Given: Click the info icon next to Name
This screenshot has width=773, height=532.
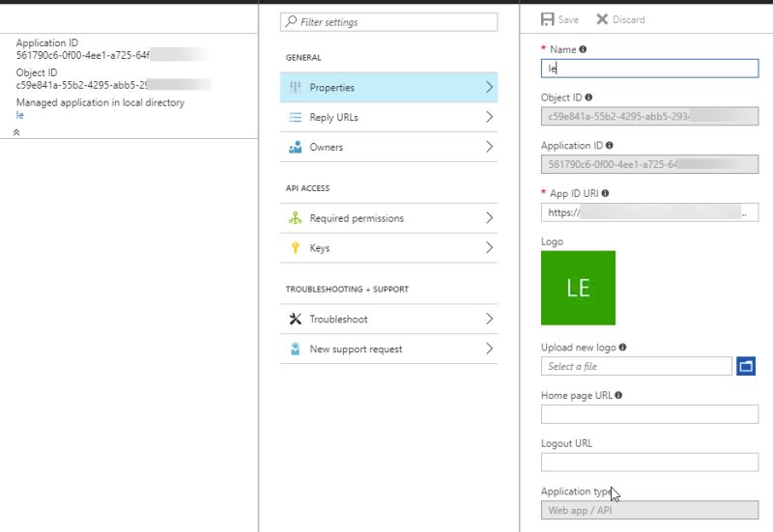Looking at the screenshot, I should (x=583, y=49).
